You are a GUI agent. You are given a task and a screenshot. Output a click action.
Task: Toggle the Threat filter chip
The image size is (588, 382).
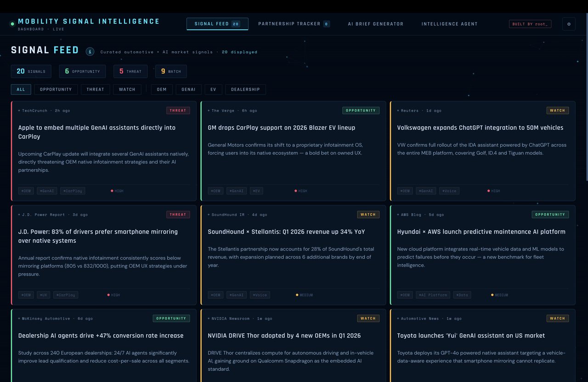point(96,89)
